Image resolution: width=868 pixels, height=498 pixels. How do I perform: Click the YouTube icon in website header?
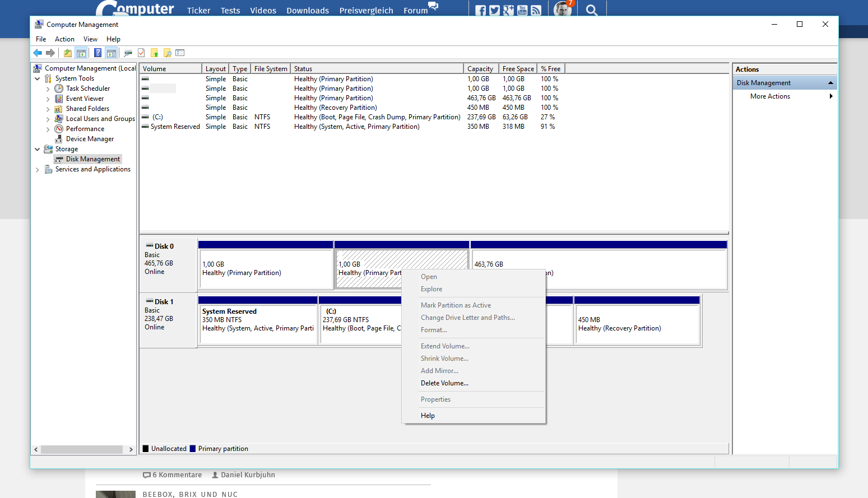point(522,10)
